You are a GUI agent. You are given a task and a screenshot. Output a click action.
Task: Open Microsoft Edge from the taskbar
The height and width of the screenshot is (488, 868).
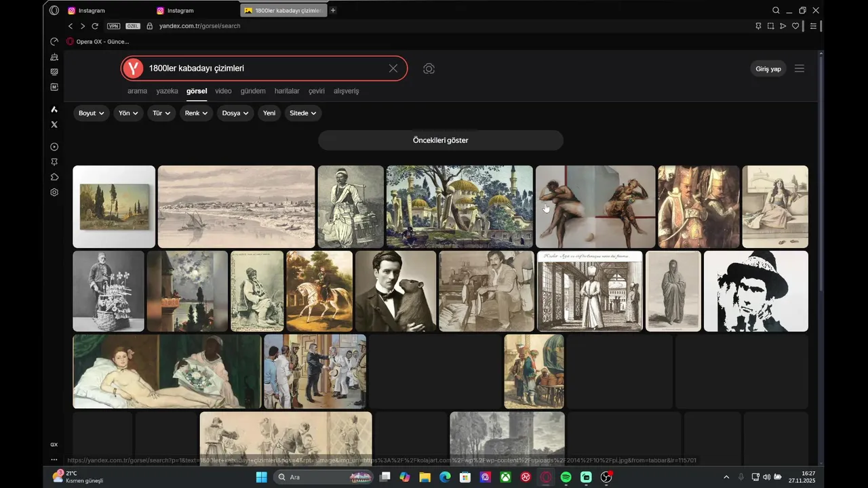point(445,477)
